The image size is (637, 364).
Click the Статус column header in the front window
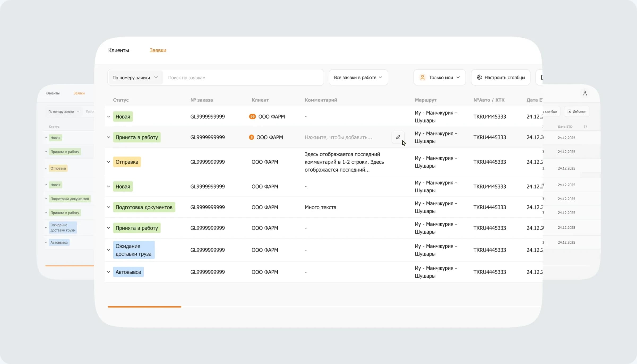[121, 100]
